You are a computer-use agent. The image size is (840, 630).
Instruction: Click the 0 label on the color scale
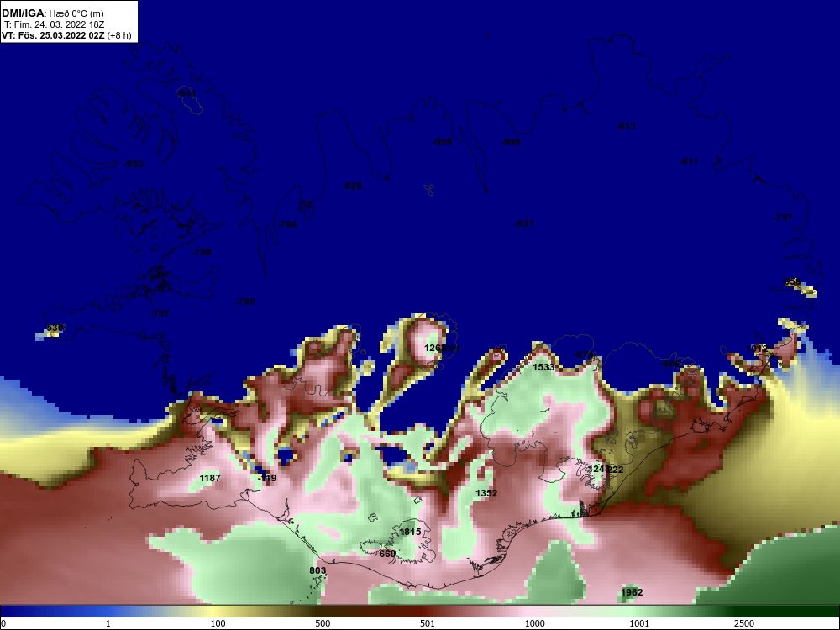click(x=3, y=623)
